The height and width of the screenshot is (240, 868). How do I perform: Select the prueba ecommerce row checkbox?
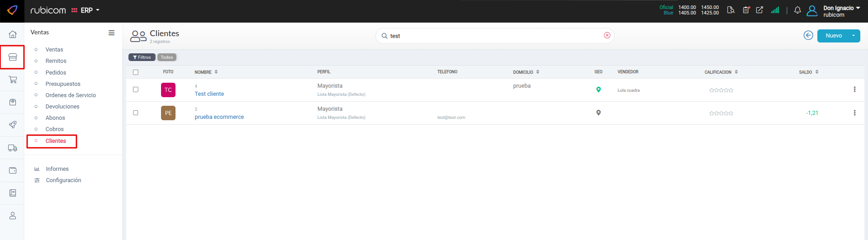[136, 113]
